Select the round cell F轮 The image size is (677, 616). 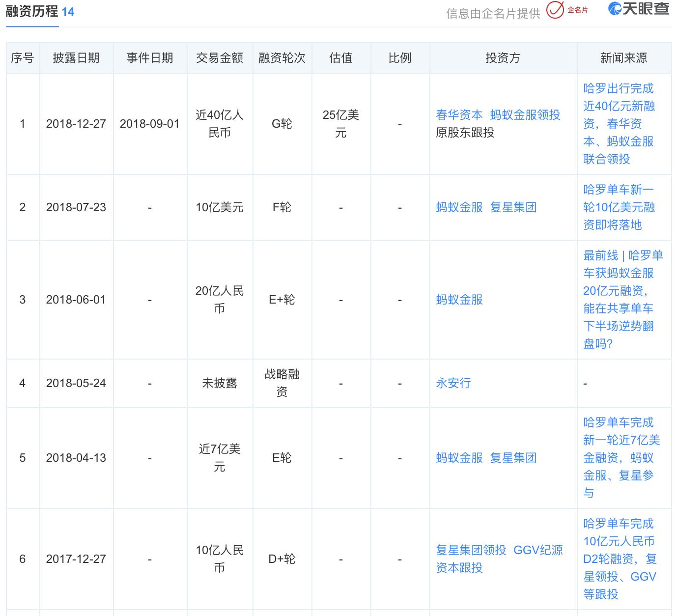click(282, 207)
